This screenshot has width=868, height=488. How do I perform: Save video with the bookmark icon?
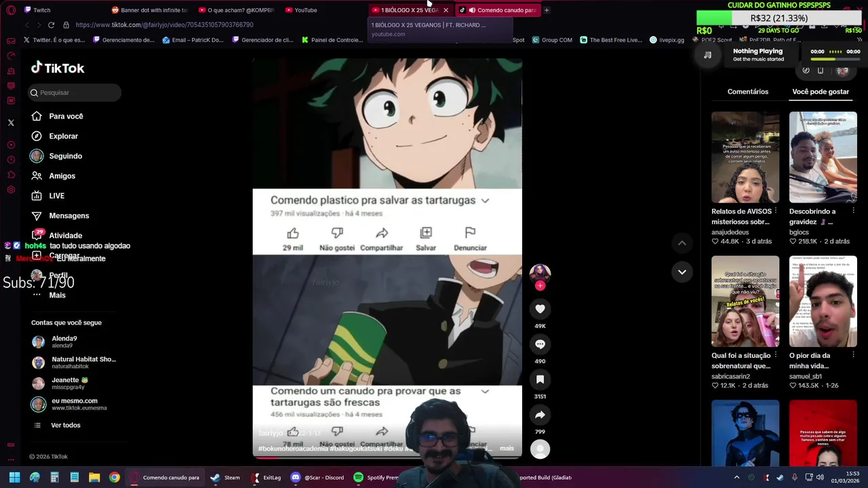click(x=540, y=380)
